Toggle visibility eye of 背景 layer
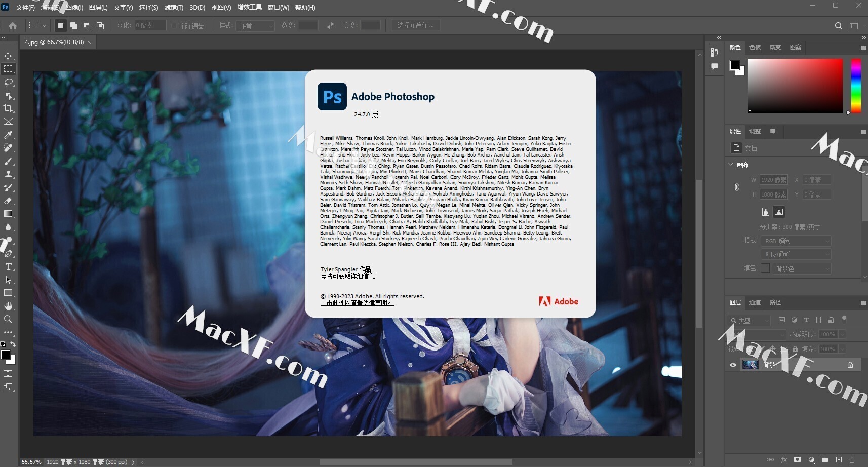Image resolution: width=868 pixels, height=467 pixels. (733, 365)
